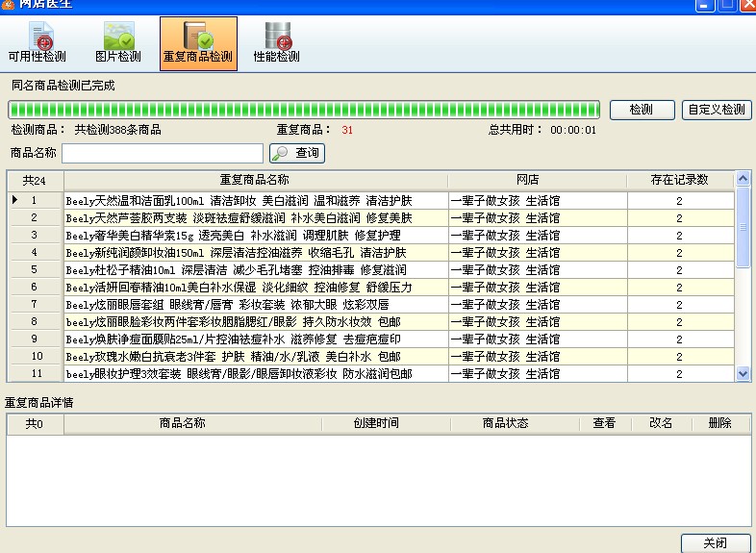
Task: Click the 商品名称 header in details table
Action: (192, 423)
